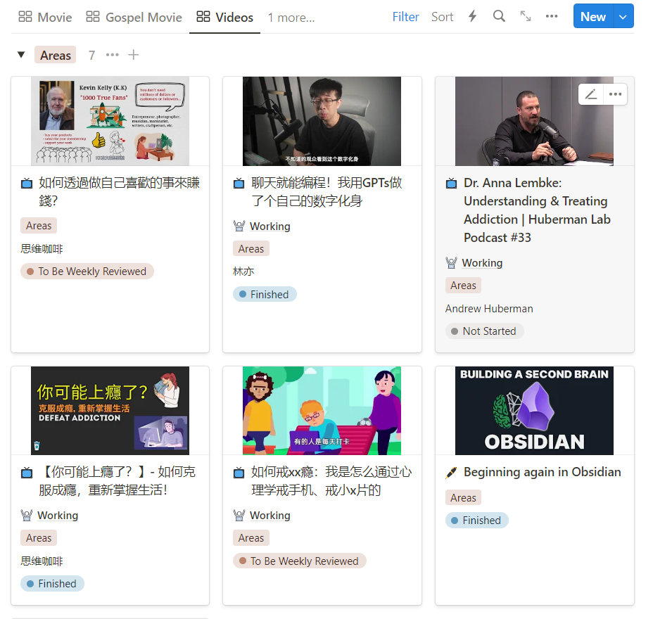Click the lightning bolt automations icon
The width and height of the screenshot is (672, 619).
(x=472, y=16)
